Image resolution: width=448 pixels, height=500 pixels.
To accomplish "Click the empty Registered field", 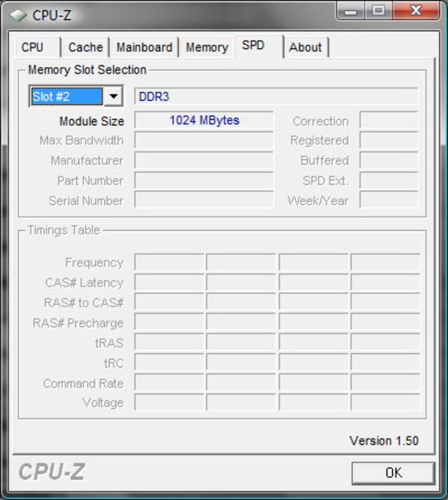I will tap(389, 140).
